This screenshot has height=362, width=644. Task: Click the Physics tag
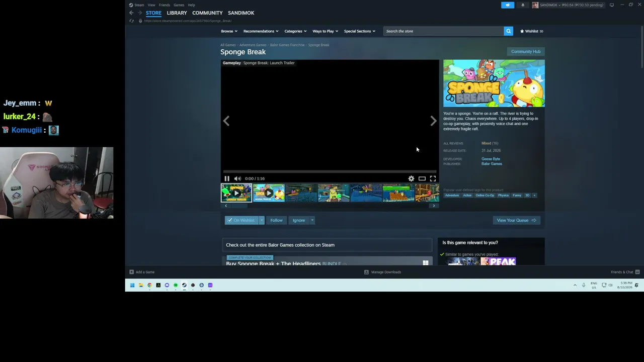503,195
